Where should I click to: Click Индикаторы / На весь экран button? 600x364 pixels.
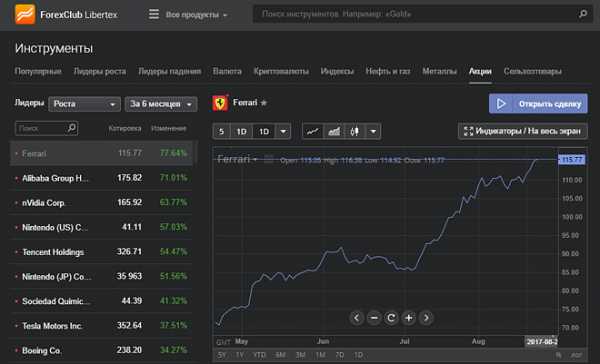[x=522, y=131]
